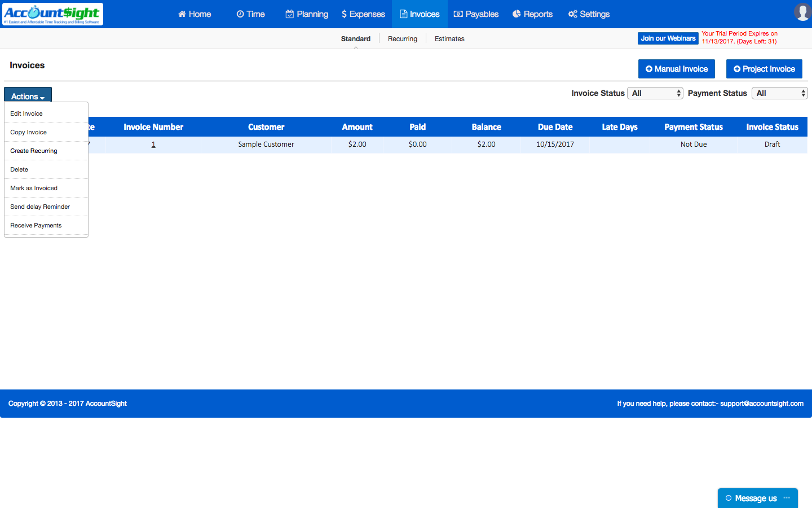This screenshot has width=812, height=508.
Task: Click the Join our Webinars button
Action: pos(668,38)
